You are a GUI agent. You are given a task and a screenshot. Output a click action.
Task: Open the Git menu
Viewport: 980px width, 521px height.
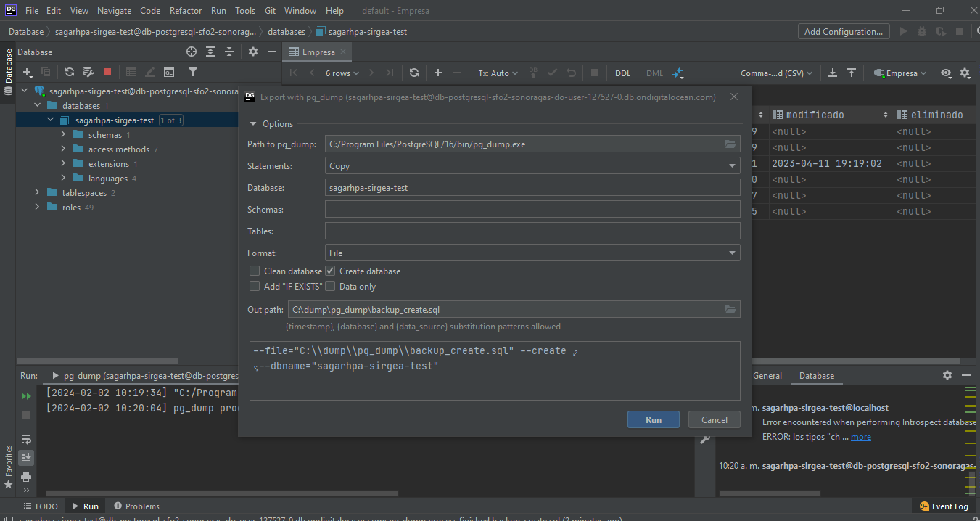(270, 11)
